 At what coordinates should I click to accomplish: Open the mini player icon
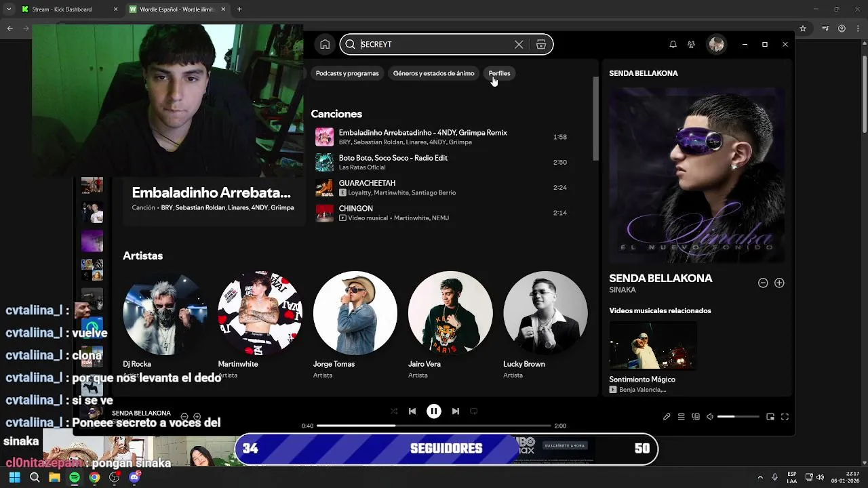tap(770, 417)
